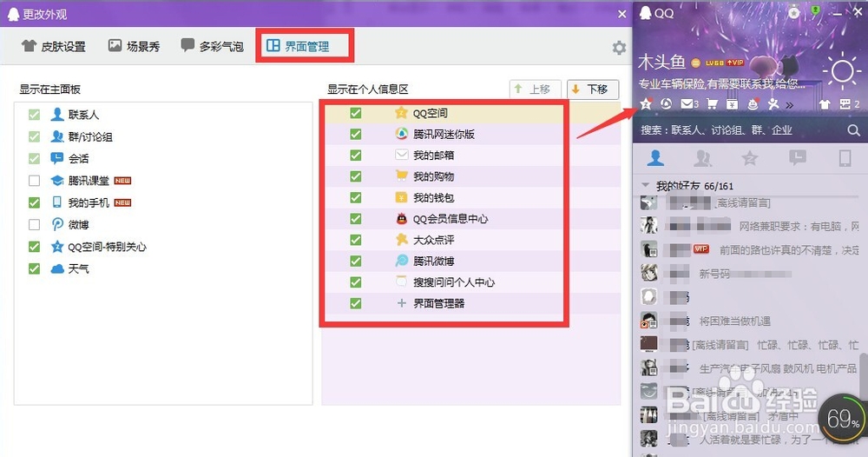Click the VIP badge next to nickname
This screenshot has width=868, height=457.
click(x=735, y=63)
